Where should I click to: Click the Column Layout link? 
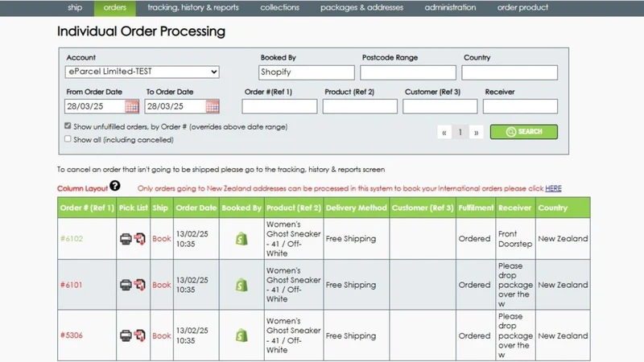82,188
